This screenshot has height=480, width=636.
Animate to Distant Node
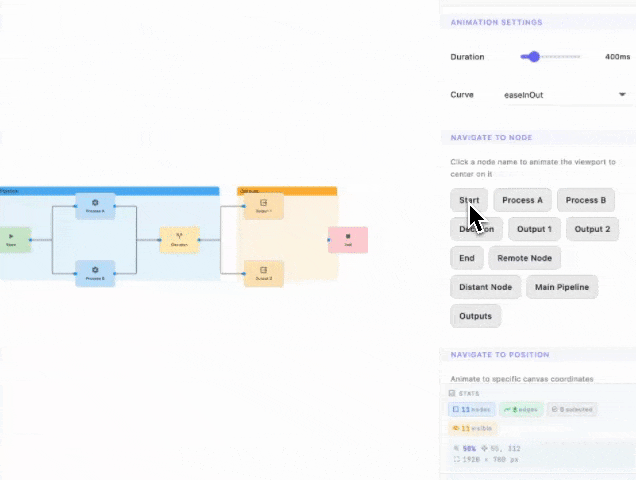pos(486,287)
